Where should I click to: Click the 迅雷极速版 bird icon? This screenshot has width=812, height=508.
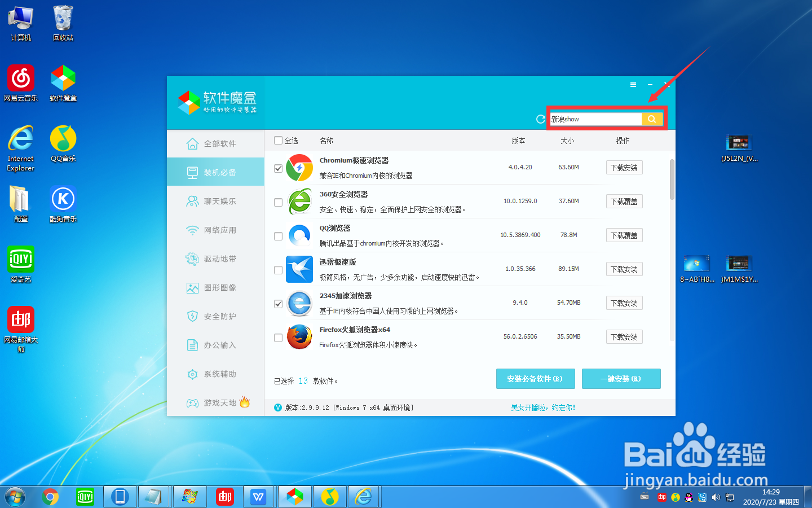click(299, 269)
